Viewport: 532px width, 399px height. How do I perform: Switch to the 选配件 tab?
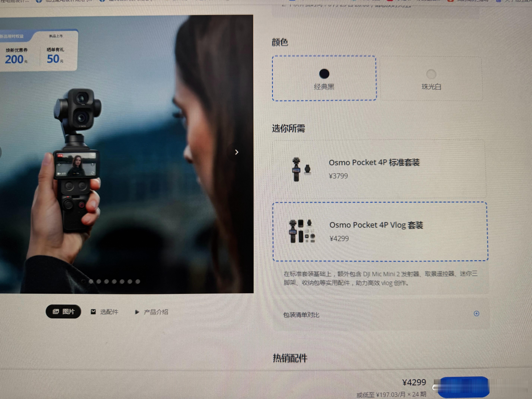click(x=105, y=312)
